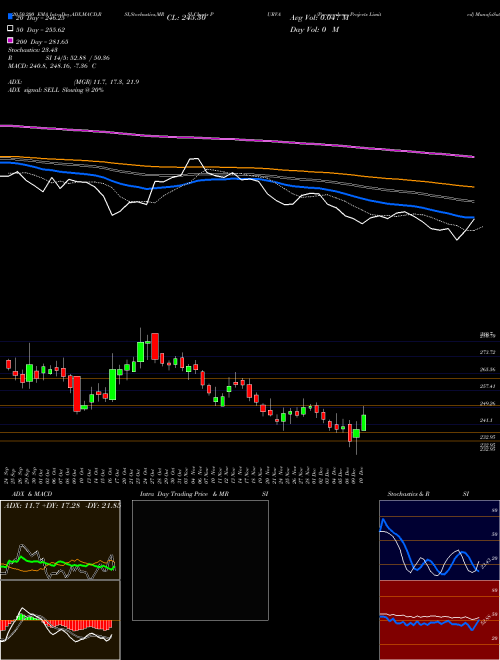Click the ADX +DY -DY header values

point(62,505)
